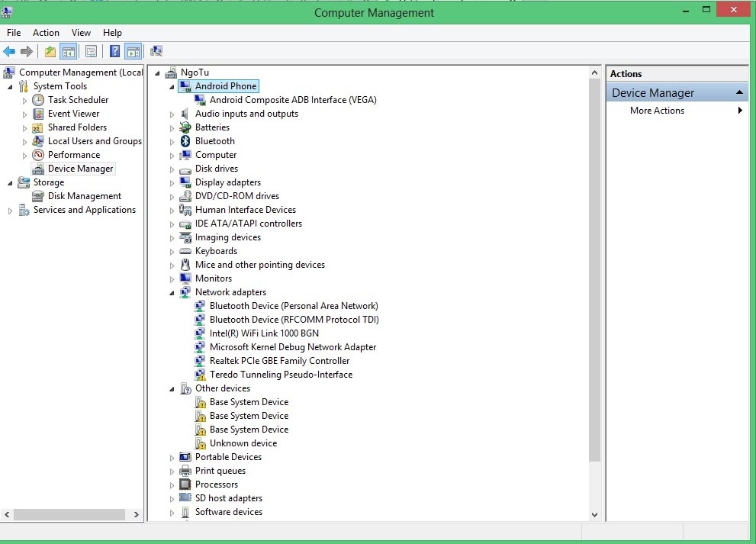Viewport: 756px width, 544px height.
Task: Click the Bluetooth category icon
Action: pyautogui.click(x=185, y=141)
